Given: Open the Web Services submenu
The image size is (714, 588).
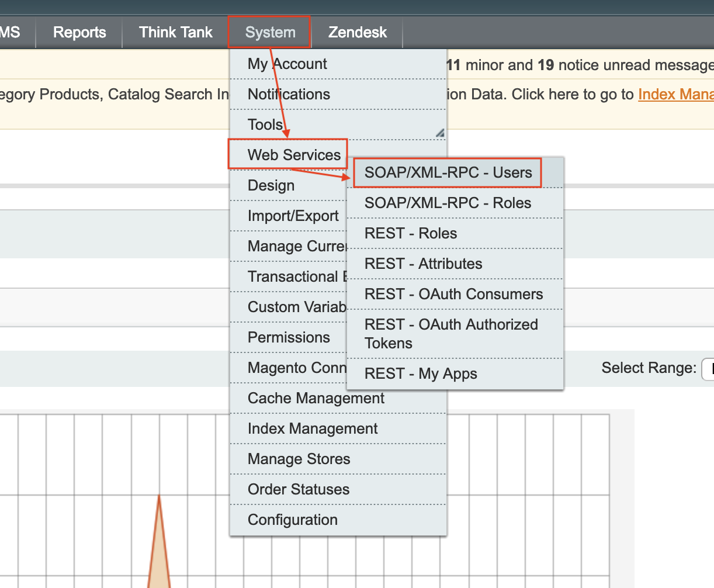Looking at the screenshot, I should tap(288, 155).
